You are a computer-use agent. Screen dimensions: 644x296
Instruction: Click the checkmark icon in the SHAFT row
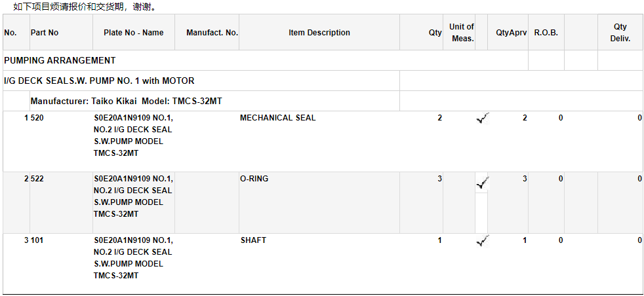click(483, 241)
